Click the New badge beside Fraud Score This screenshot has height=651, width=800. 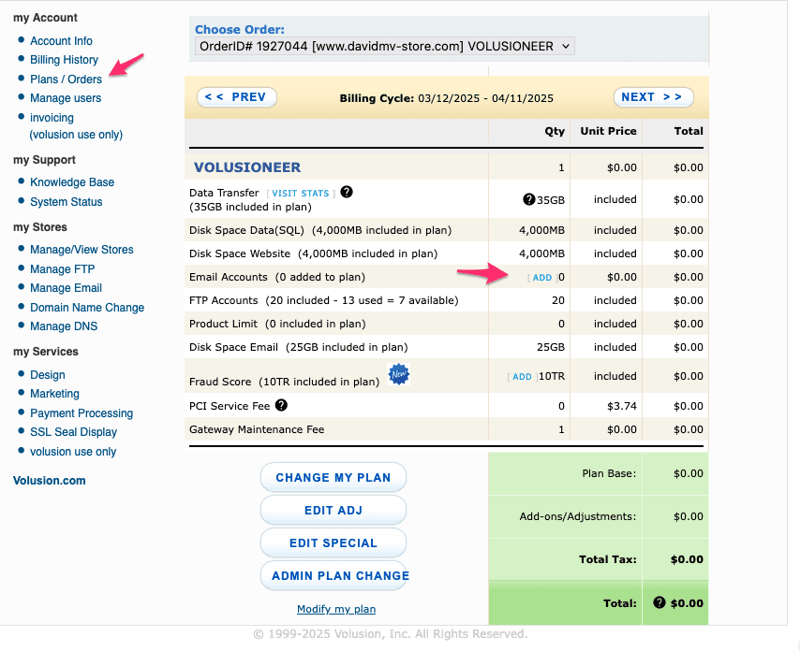(399, 375)
